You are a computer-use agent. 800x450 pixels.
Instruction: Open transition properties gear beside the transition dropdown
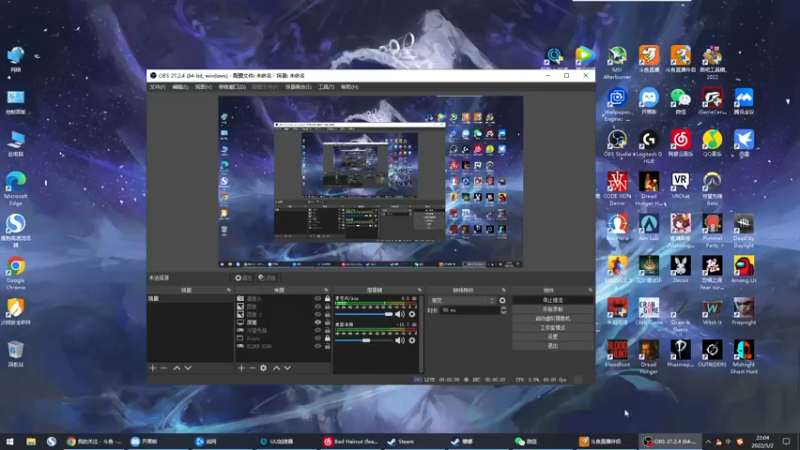503,301
